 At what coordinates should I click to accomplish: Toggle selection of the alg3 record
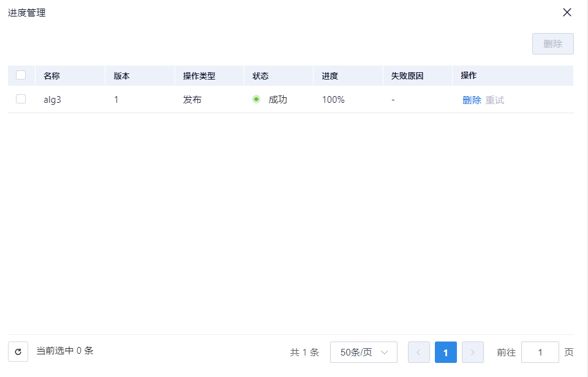[x=21, y=99]
